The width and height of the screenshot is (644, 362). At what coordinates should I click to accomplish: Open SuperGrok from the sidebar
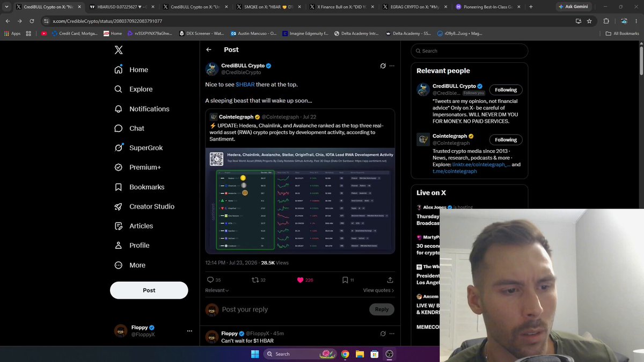point(138,147)
